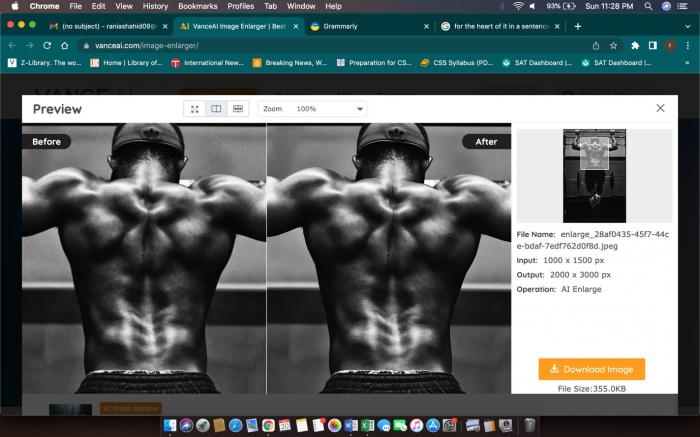Open CSS Syllabus bookmark
700x437 pixels.
point(457,63)
